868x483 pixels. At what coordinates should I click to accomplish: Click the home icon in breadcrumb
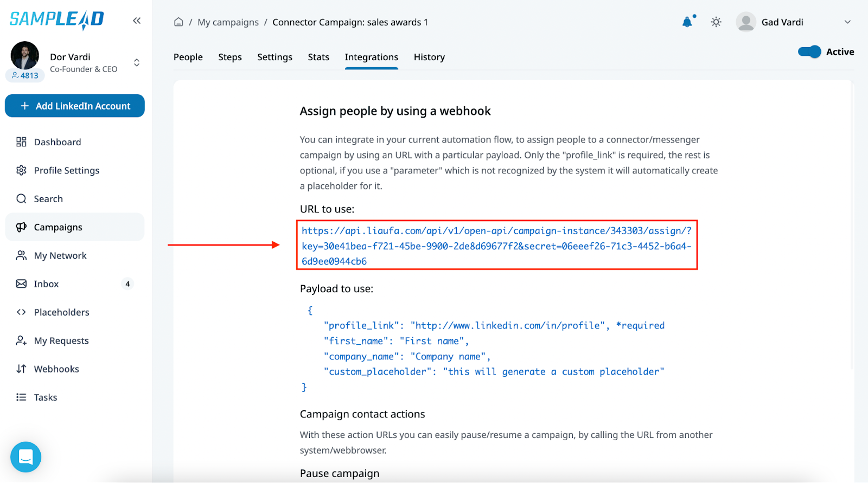point(178,22)
